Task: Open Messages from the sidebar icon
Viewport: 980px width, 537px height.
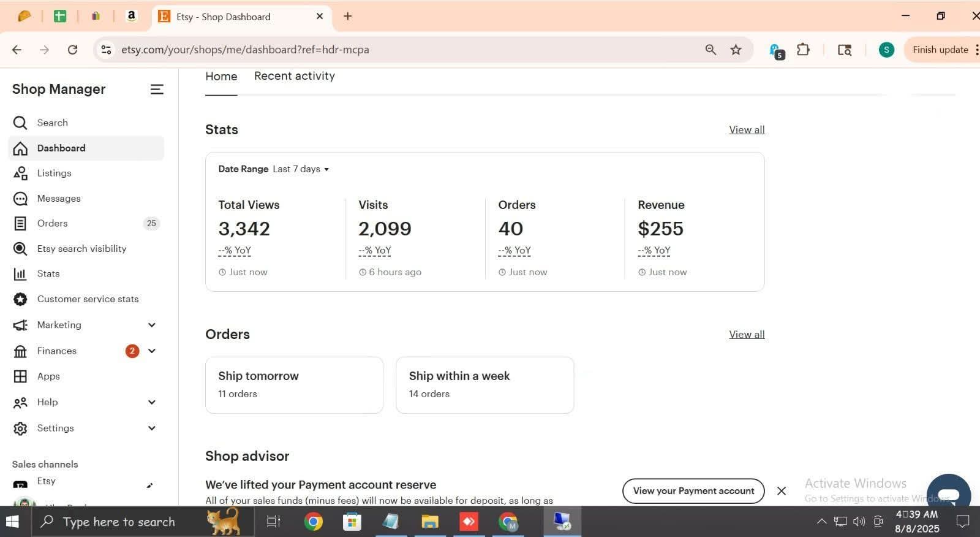Action: pos(20,199)
